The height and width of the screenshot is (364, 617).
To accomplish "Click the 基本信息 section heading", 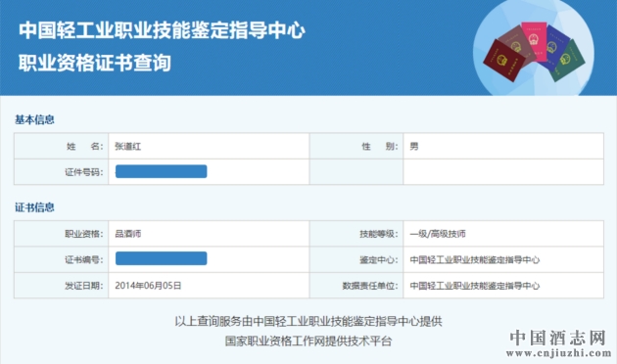I will 34,119.
